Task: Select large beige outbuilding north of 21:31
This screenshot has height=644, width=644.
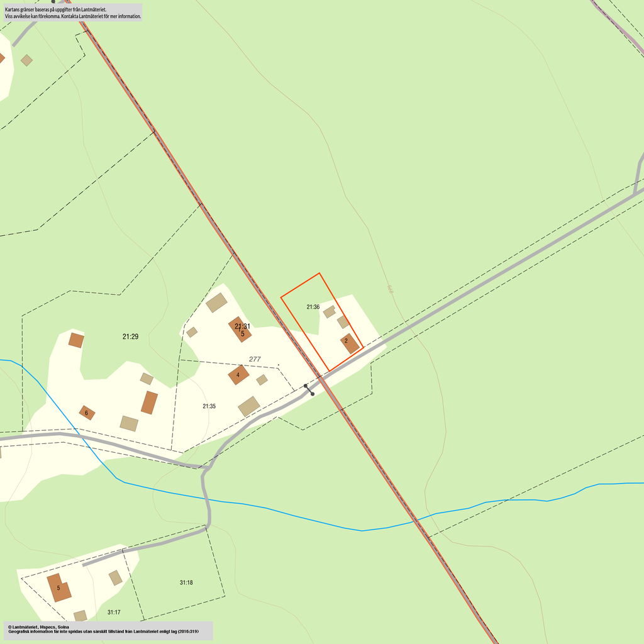Action: [216, 303]
